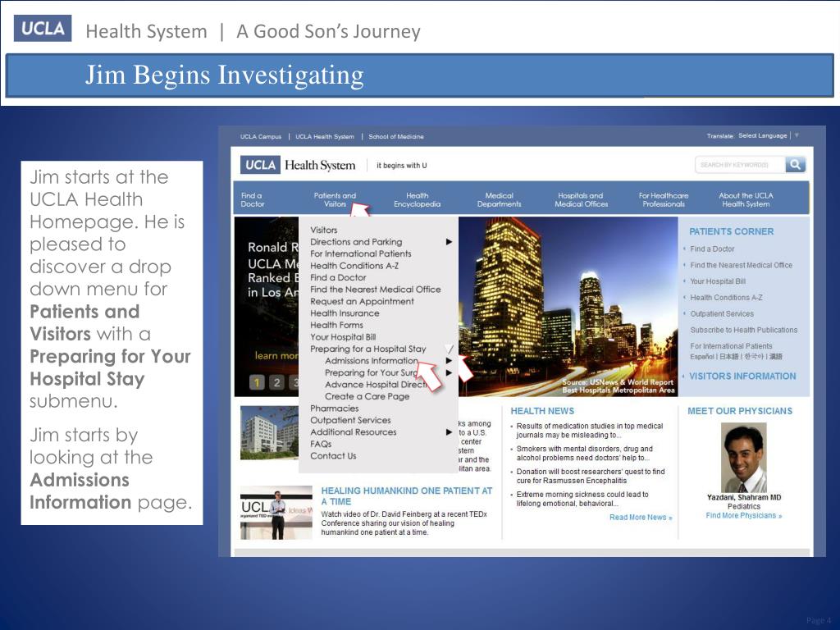Select Create a Care Page submenu item
The image size is (840, 630).
pos(367,396)
